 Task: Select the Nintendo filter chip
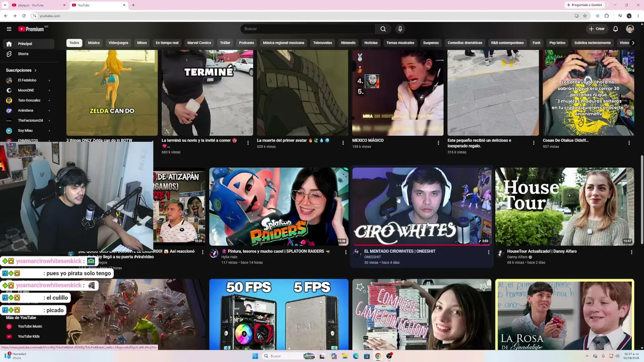point(348,43)
